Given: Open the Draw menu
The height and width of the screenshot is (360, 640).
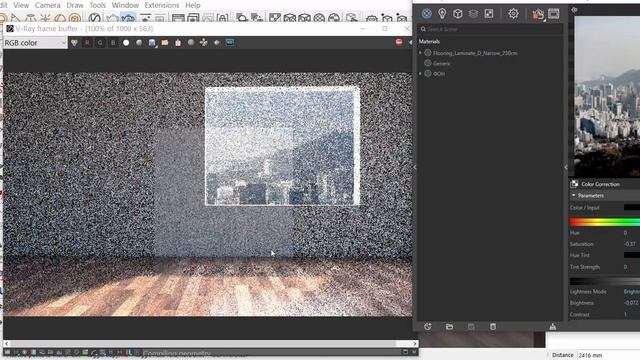Looking at the screenshot, I should [75, 5].
